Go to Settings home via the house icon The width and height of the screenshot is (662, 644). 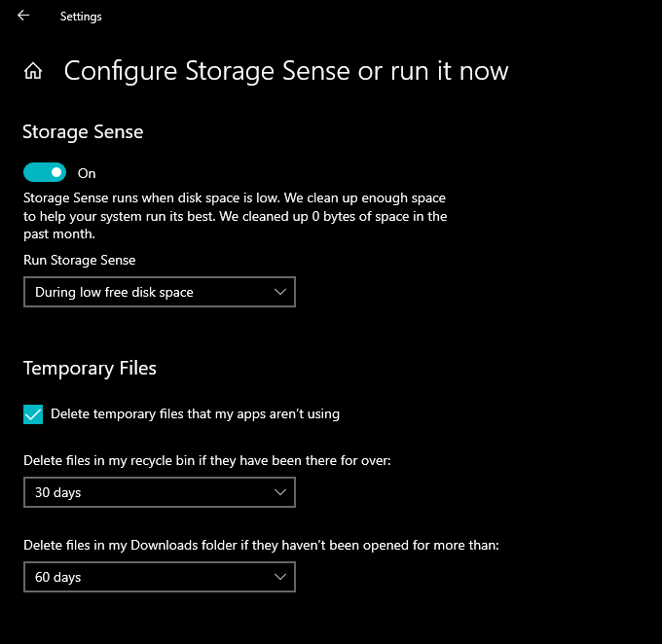pos(33,71)
